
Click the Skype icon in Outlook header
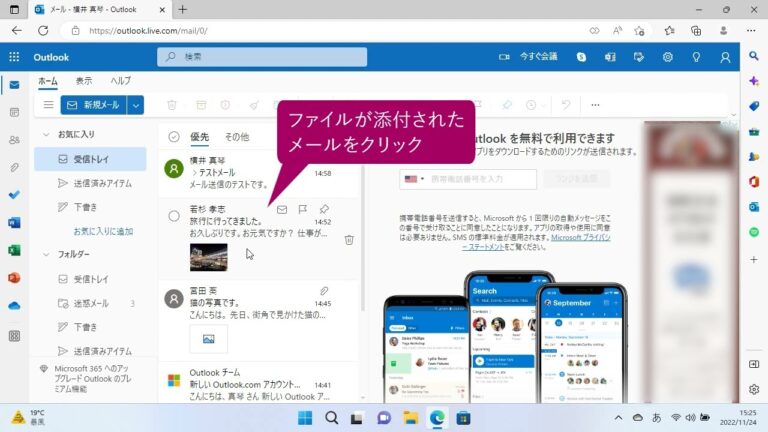[581, 57]
